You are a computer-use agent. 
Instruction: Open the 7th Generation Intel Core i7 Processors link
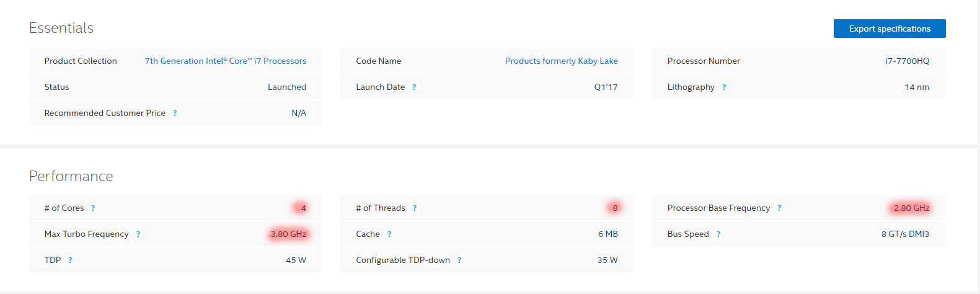pos(226,61)
